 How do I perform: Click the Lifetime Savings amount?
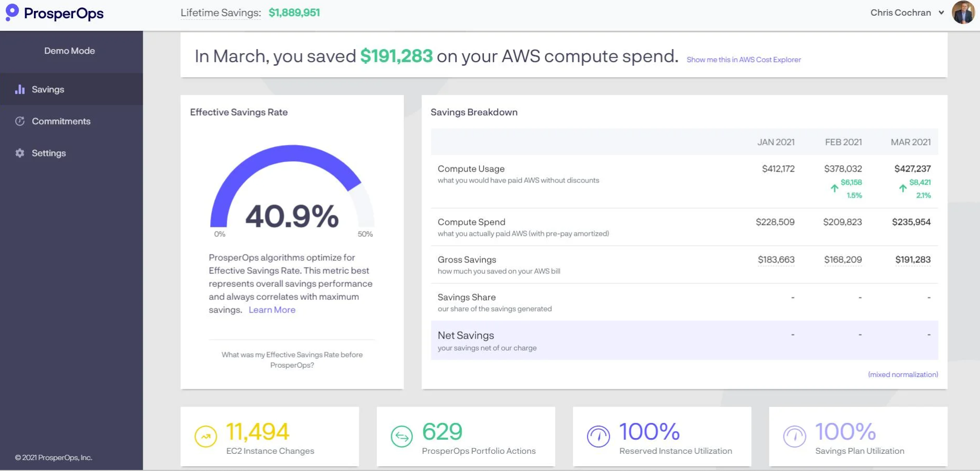(x=295, y=13)
